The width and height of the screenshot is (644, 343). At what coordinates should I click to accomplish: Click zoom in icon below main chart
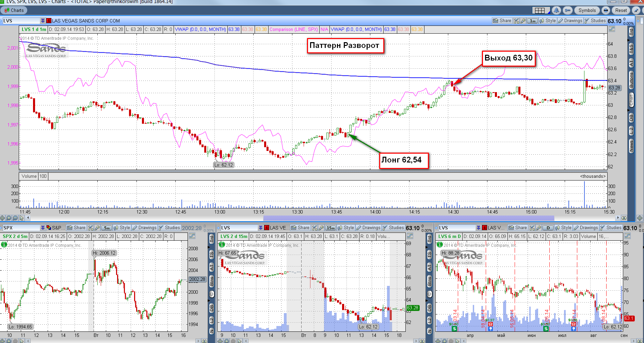(9, 218)
